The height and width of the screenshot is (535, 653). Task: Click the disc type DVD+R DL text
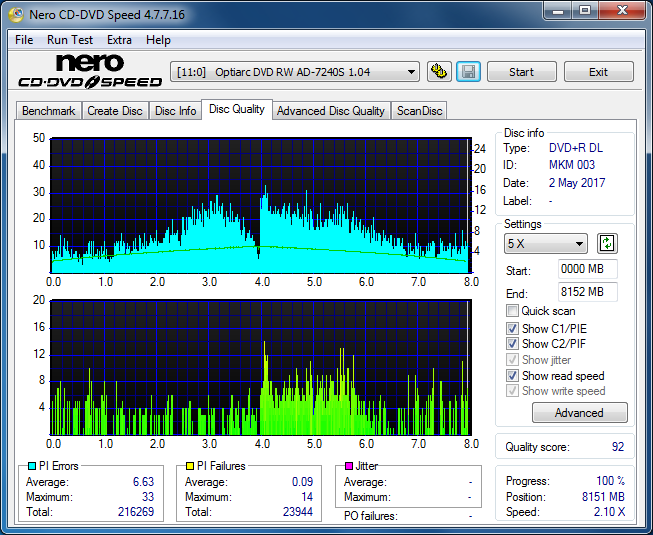[576, 148]
